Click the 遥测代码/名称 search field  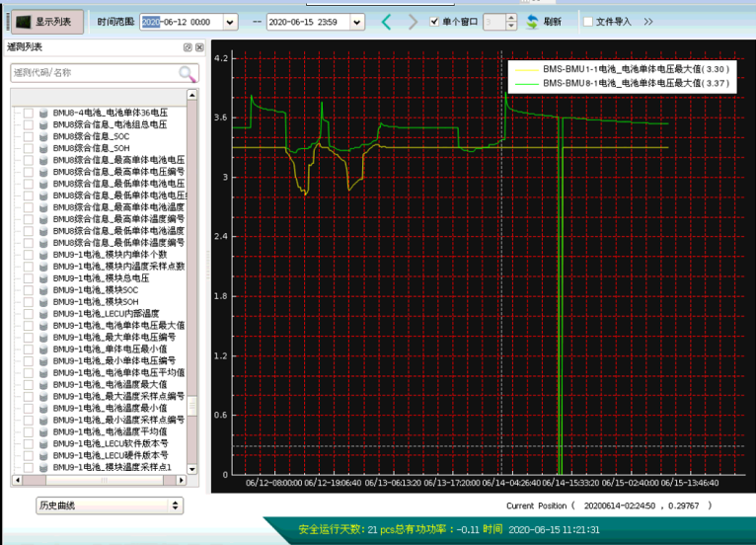click(x=94, y=73)
